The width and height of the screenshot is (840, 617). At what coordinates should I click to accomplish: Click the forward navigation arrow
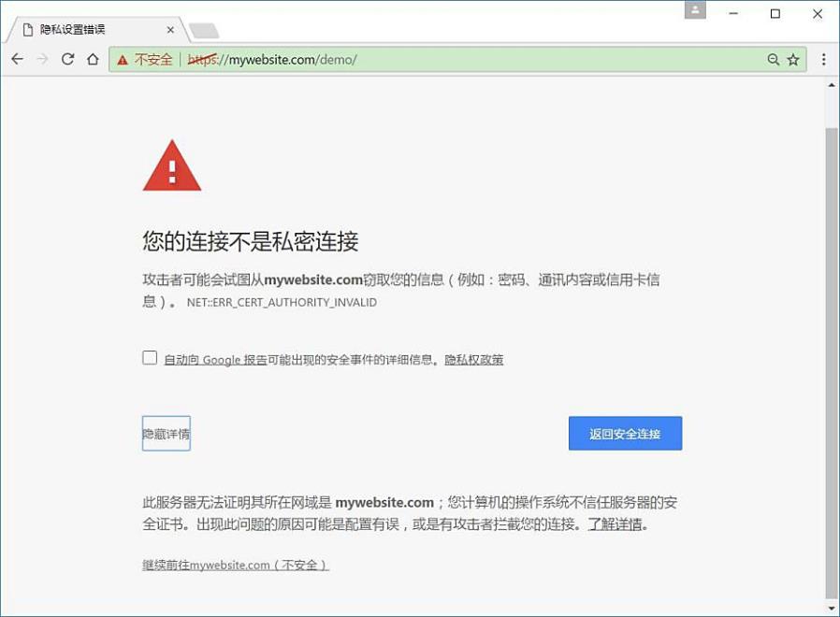click(42, 59)
